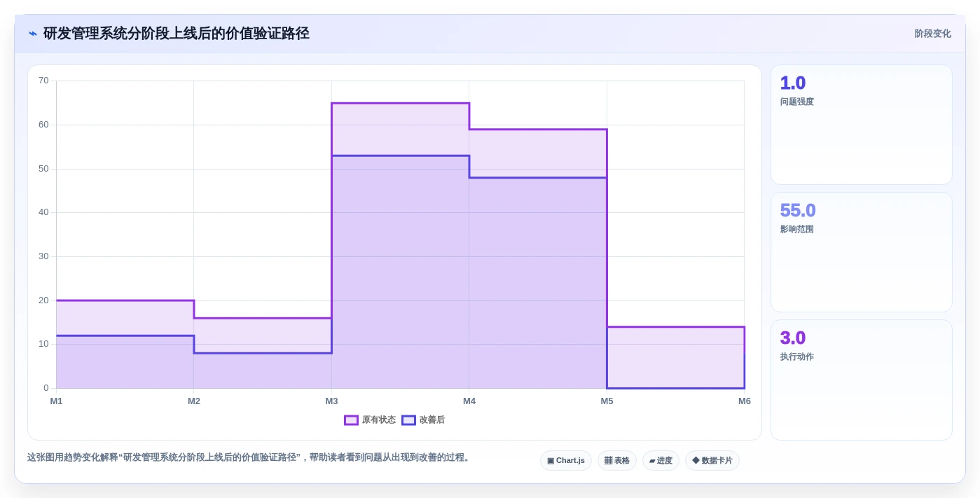Click the lightning icon beside the title
The height and width of the screenshot is (498, 980).
pyautogui.click(x=33, y=34)
